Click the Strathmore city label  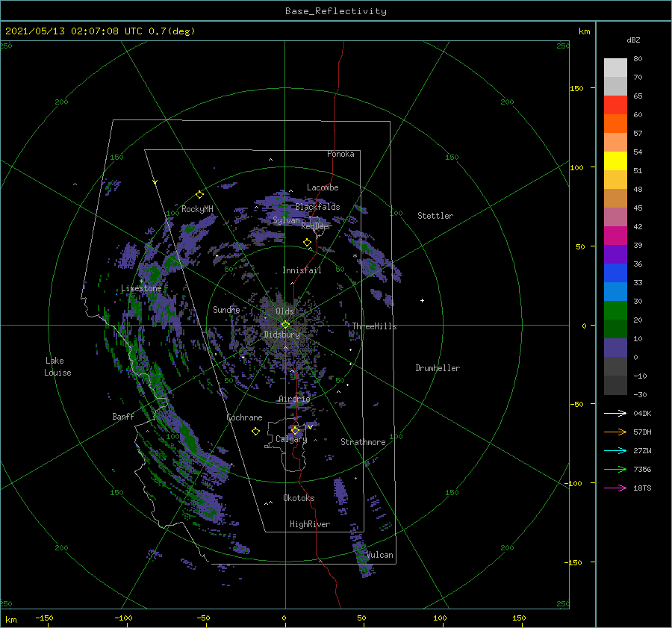point(363,442)
